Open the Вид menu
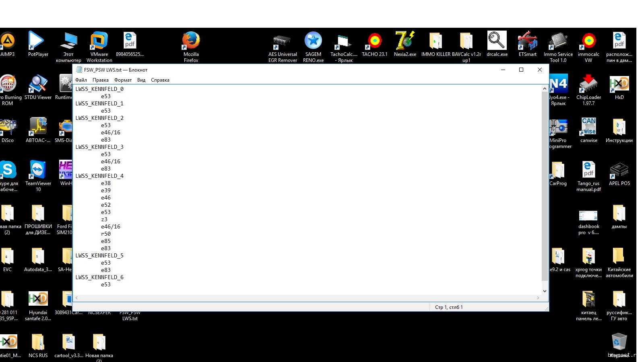 141,80
